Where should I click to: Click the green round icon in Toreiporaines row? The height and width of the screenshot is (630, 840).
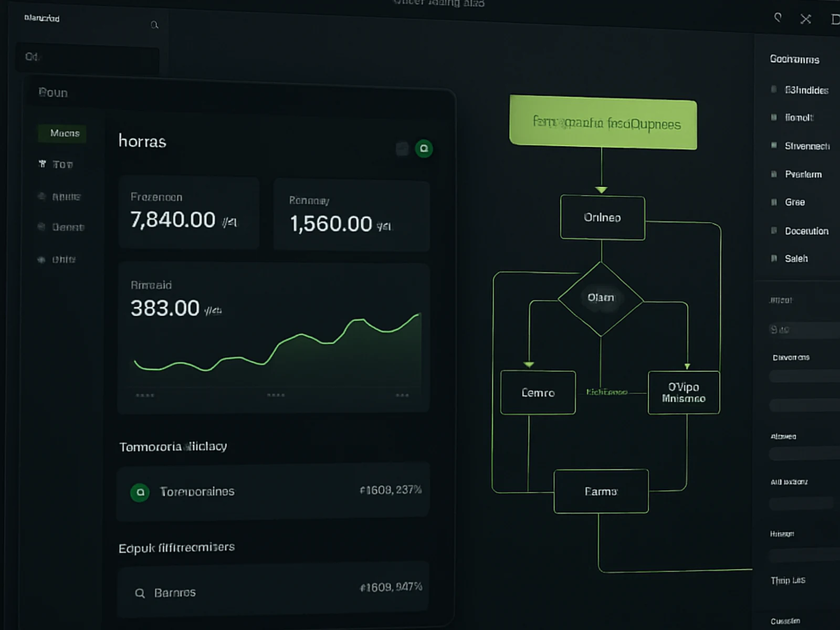point(140,492)
